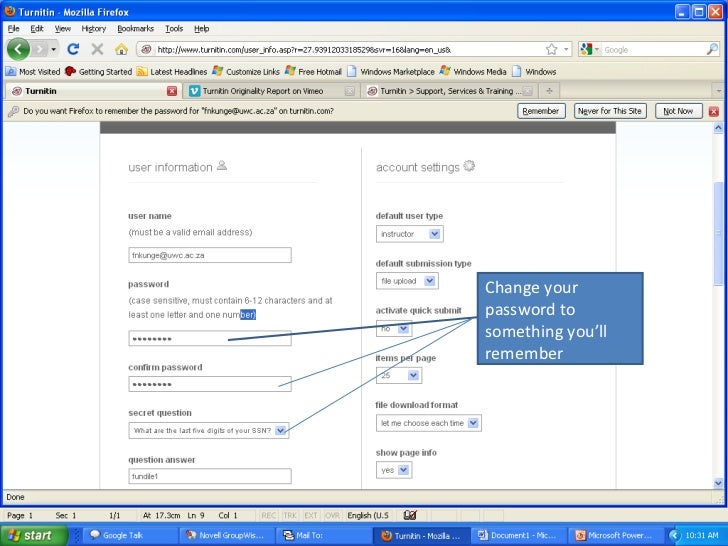Open Latest Headlines feed bookmark
Viewport: 728px width, 546px height.
click(x=172, y=72)
